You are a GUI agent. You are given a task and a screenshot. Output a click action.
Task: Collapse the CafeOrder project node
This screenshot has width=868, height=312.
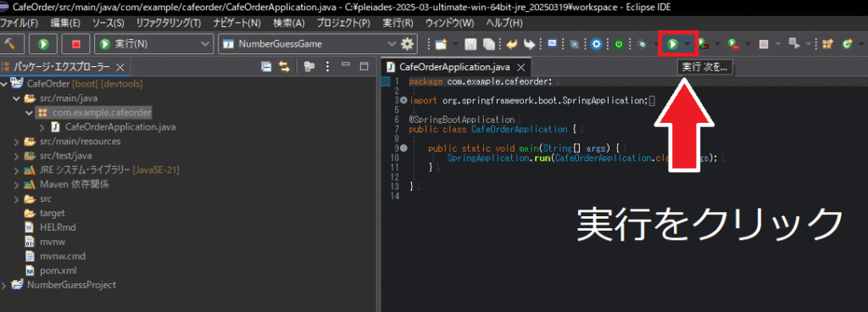(x=4, y=84)
